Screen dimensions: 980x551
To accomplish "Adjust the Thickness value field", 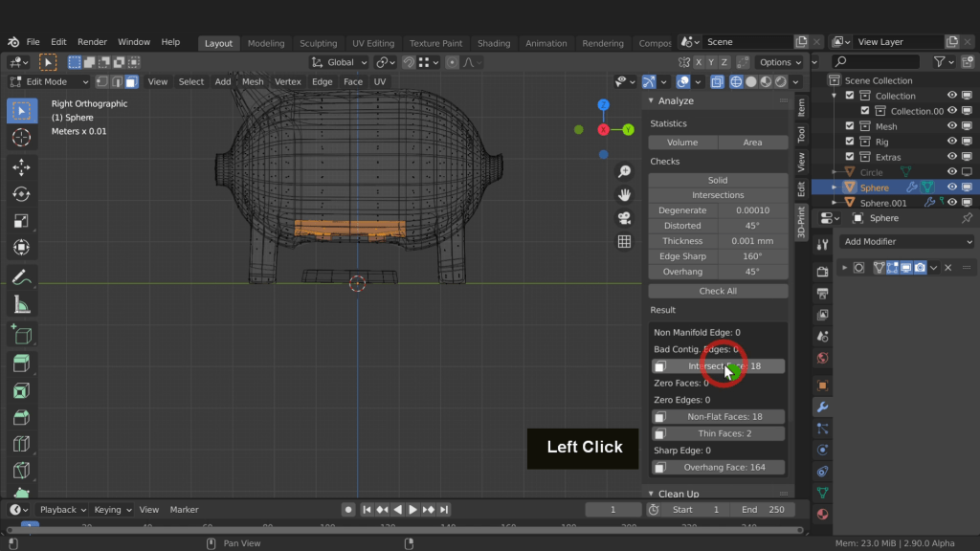I will click(x=752, y=241).
